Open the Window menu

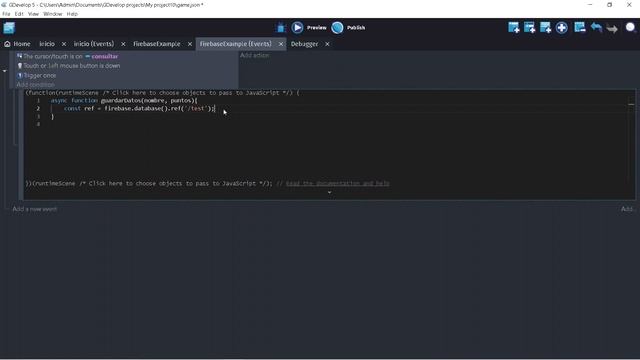[53, 14]
